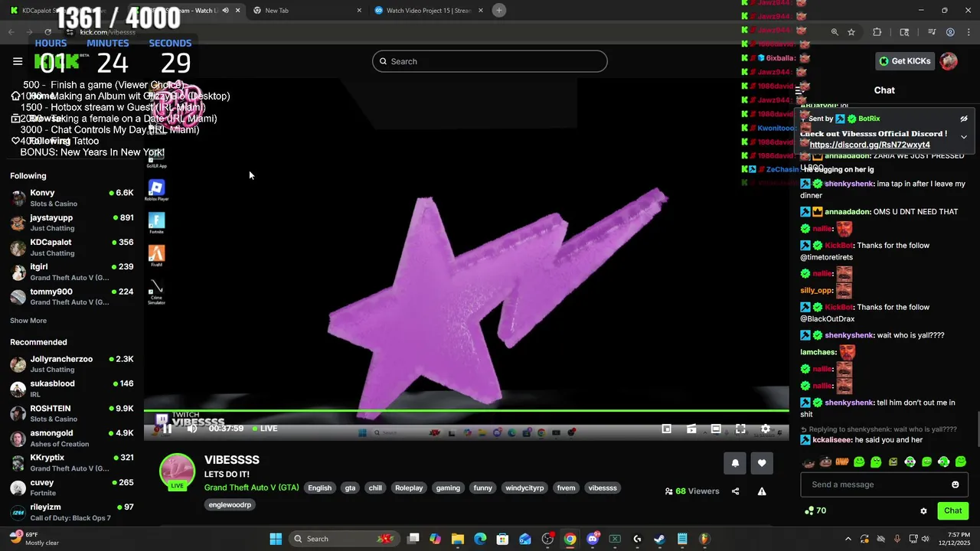Mute the playing tab audio icon
980x551 pixels.
click(x=225, y=11)
